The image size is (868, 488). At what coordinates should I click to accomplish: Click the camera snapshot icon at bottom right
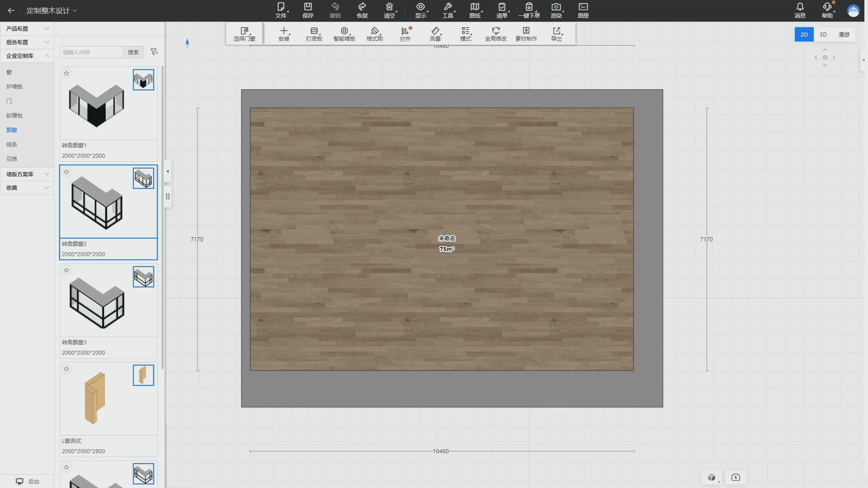(736, 477)
